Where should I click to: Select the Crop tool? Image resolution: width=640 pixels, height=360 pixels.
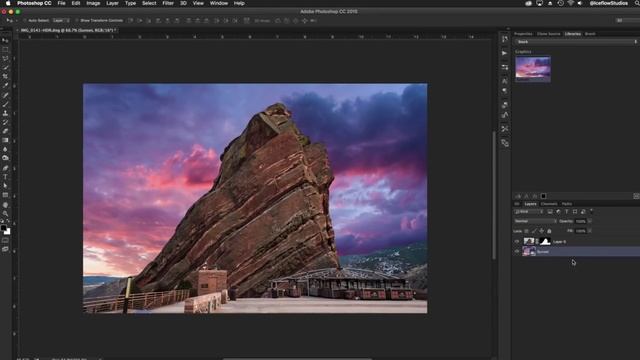point(5,76)
